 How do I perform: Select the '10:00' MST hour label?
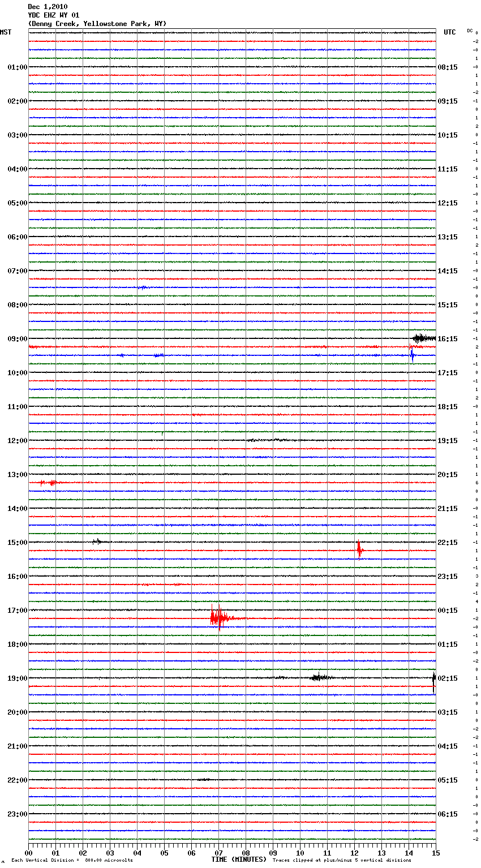pyautogui.click(x=18, y=373)
